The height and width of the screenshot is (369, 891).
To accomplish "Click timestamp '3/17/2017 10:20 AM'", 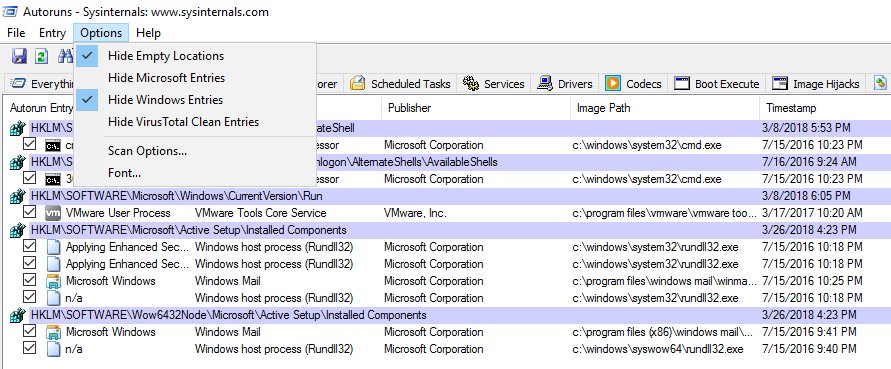I will pos(812,213).
